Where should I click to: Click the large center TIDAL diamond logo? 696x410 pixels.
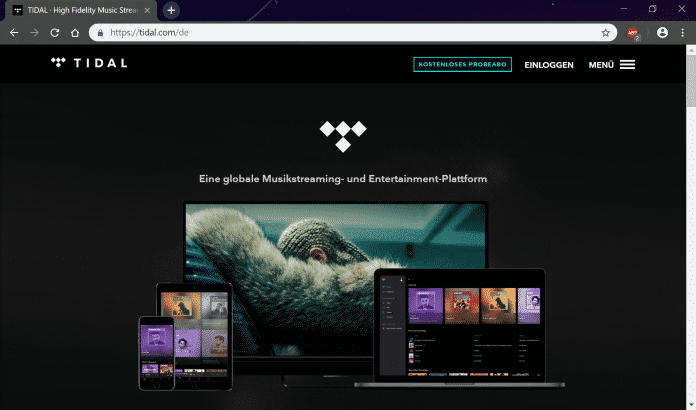[342, 135]
